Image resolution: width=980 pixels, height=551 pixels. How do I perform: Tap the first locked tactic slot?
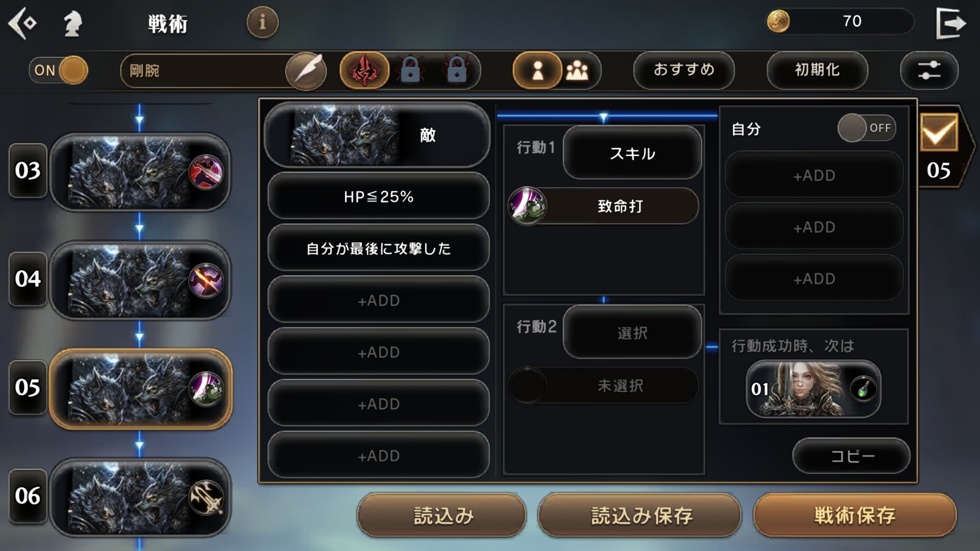[411, 70]
